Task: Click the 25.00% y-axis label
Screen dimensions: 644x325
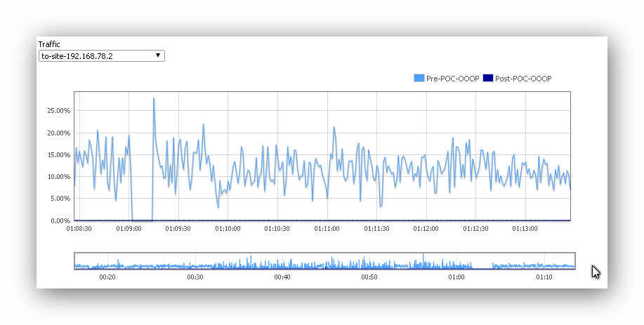Action: point(58,111)
